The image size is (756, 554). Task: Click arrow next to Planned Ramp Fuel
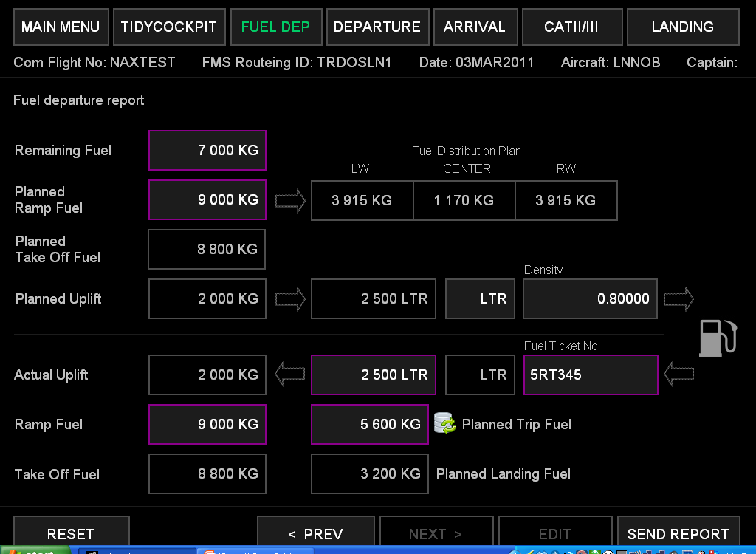[290, 200]
